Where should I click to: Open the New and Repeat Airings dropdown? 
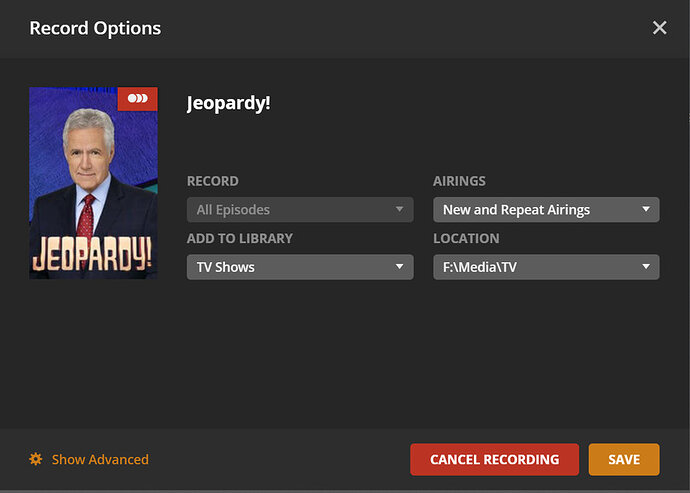click(546, 210)
